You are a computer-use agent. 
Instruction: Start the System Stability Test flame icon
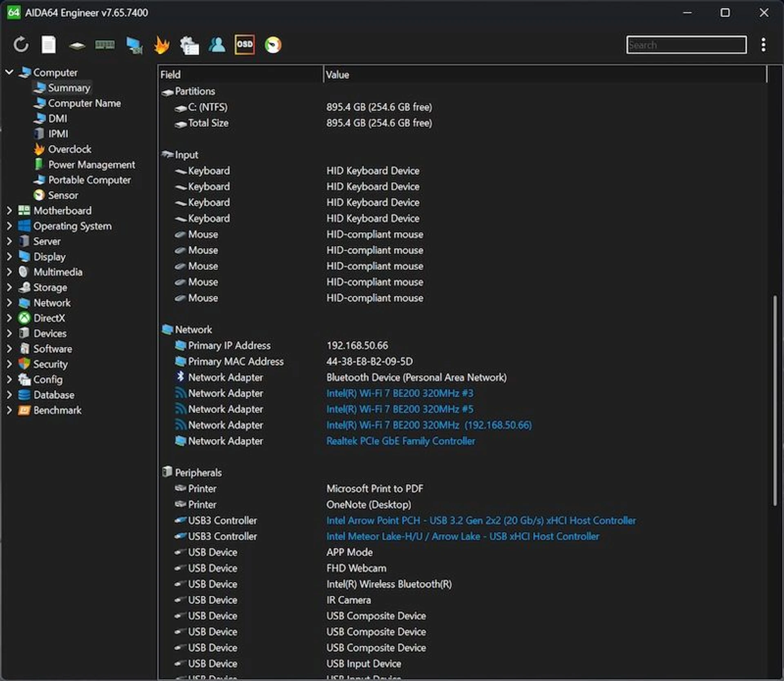pos(162,45)
